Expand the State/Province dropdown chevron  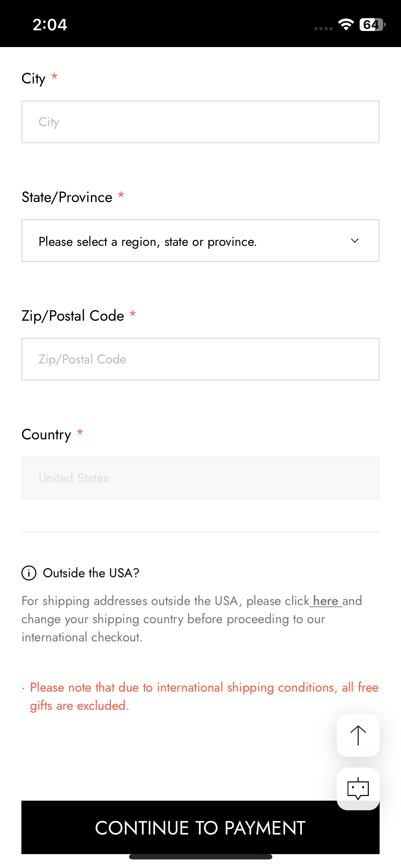[355, 241]
